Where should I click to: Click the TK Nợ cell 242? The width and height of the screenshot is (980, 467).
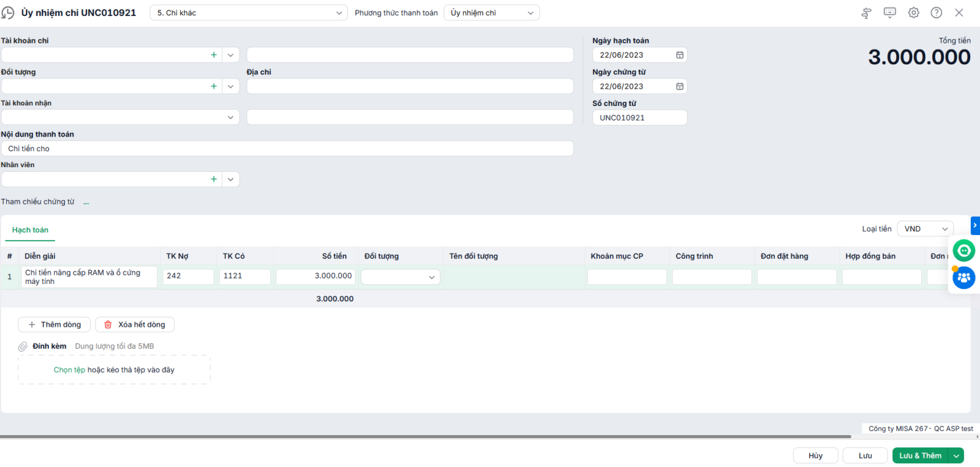point(189,277)
